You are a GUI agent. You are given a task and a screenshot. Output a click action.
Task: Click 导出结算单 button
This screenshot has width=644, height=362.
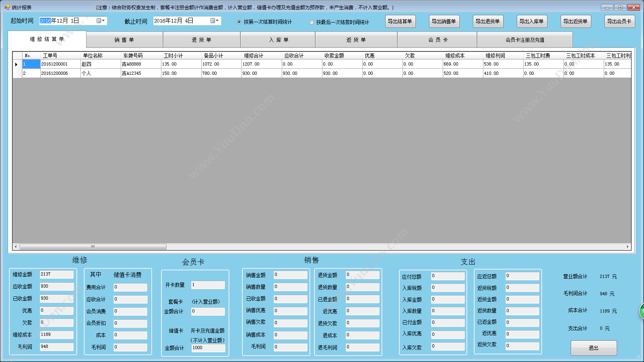tap(400, 21)
